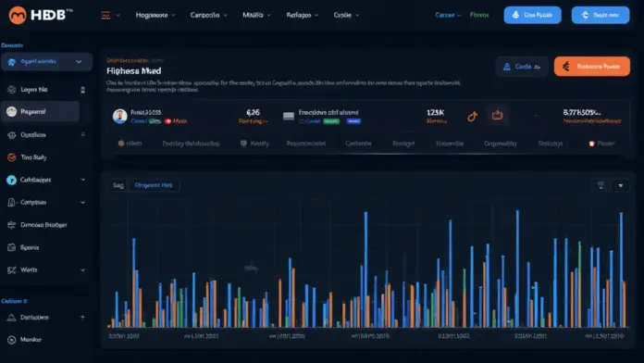Click the Code button beside the orange button
644x363 pixels.
click(522, 66)
